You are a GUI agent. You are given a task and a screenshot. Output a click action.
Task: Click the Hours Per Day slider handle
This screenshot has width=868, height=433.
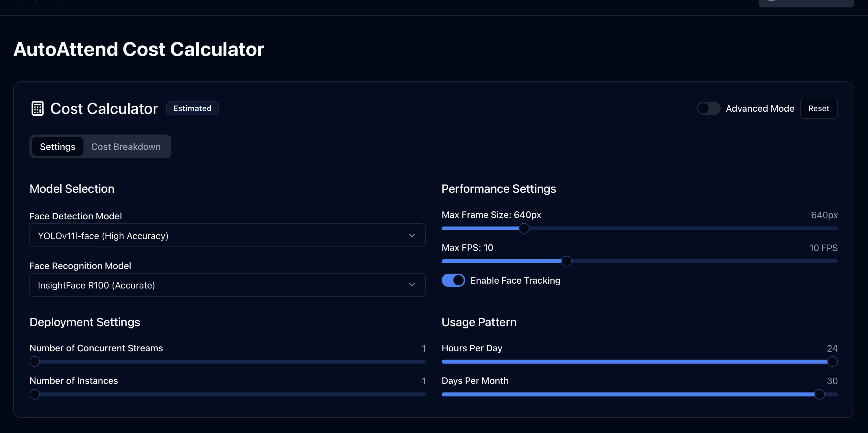833,361
